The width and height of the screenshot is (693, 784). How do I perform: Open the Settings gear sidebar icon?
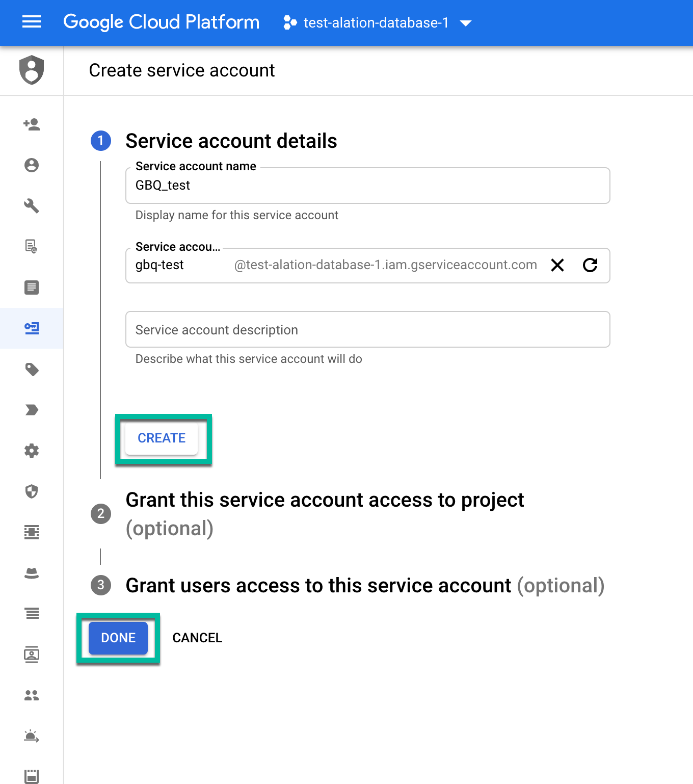tap(32, 451)
